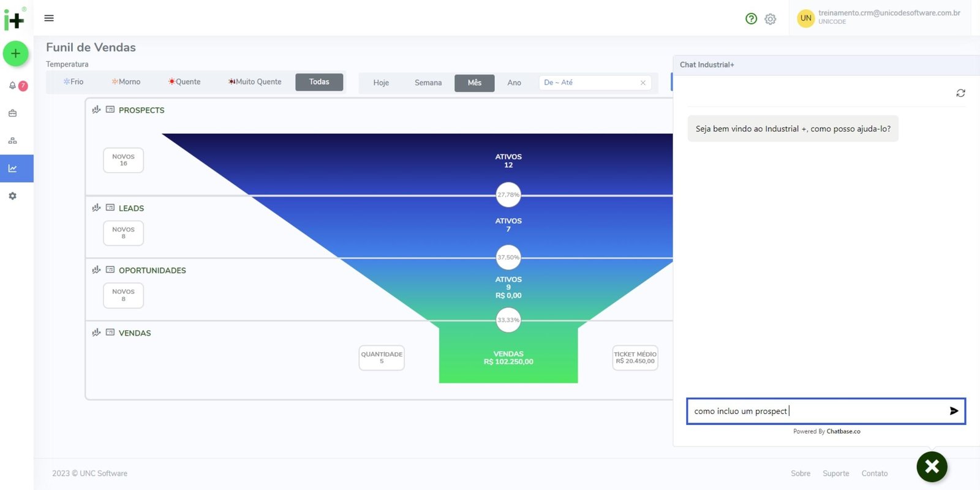Open the organization hierarchy sidebar icon
The height and width of the screenshot is (490, 980).
coord(12,141)
